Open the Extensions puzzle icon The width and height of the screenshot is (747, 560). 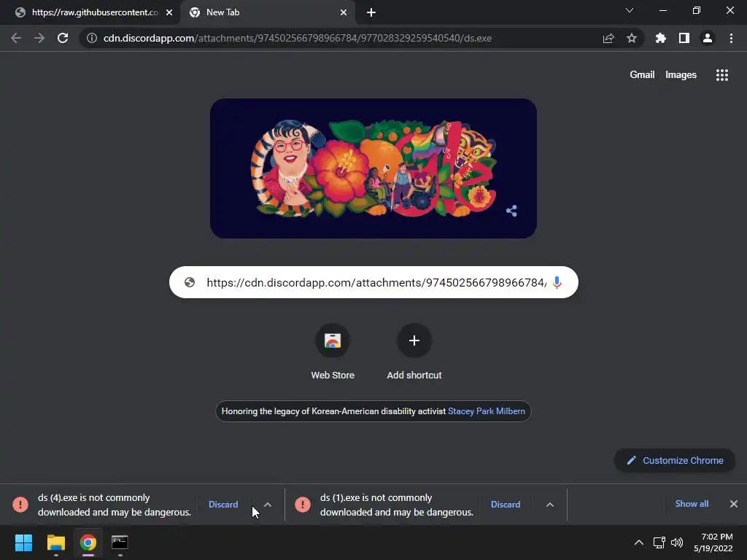click(661, 38)
